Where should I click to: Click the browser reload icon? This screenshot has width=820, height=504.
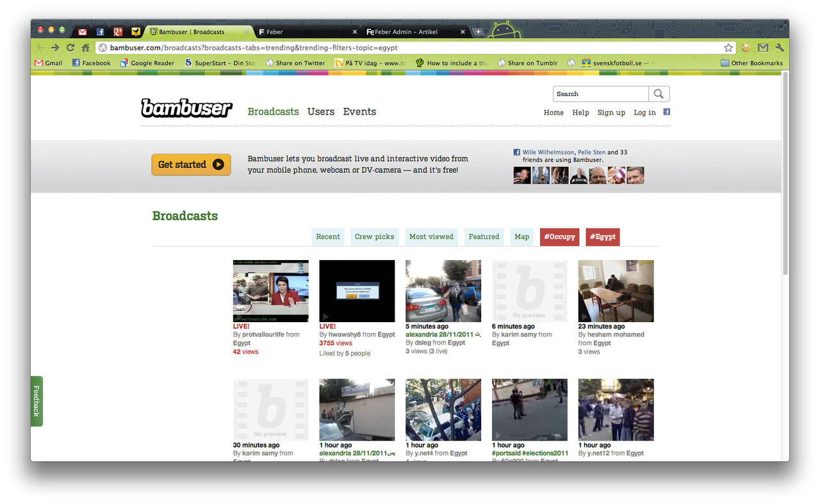70,47
